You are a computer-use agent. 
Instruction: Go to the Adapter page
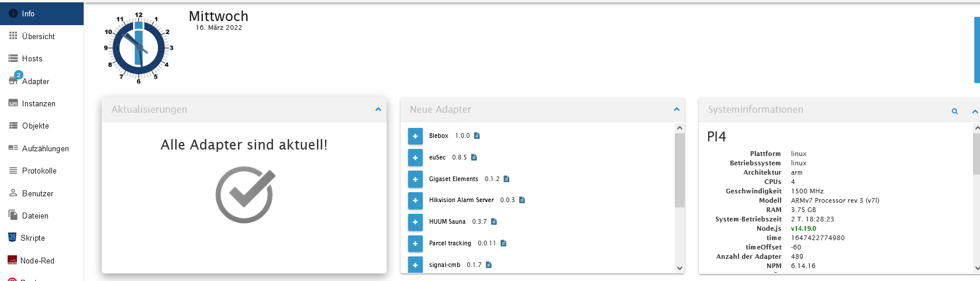pyautogui.click(x=35, y=81)
